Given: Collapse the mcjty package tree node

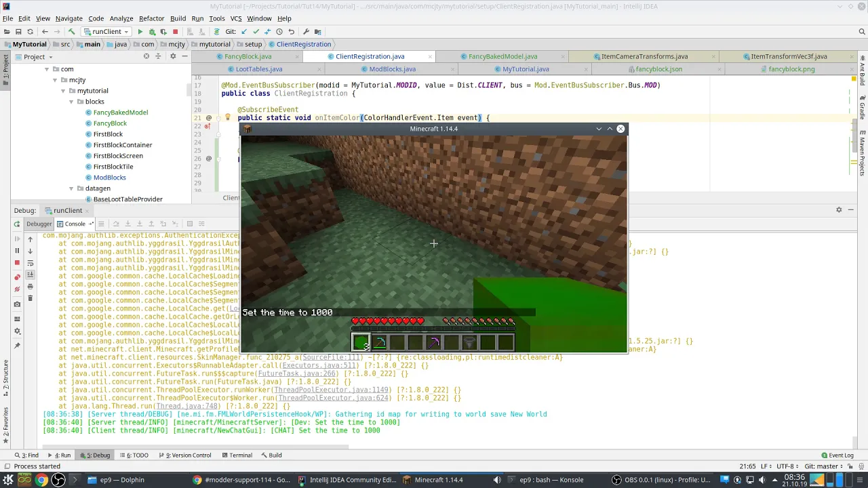Looking at the screenshot, I should [x=55, y=80].
